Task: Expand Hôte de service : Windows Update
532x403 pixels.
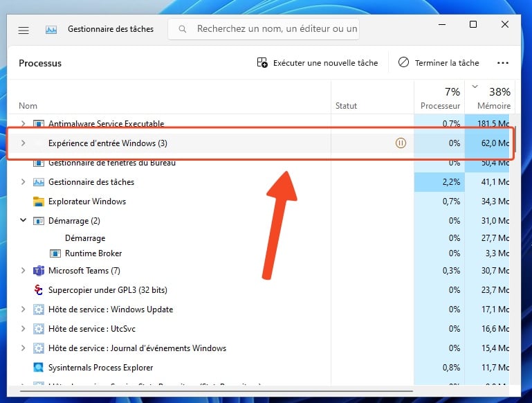Action: pyautogui.click(x=23, y=310)
